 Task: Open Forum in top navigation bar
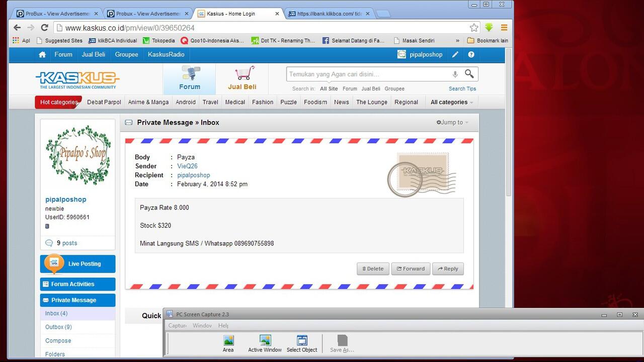coord(63,55)
